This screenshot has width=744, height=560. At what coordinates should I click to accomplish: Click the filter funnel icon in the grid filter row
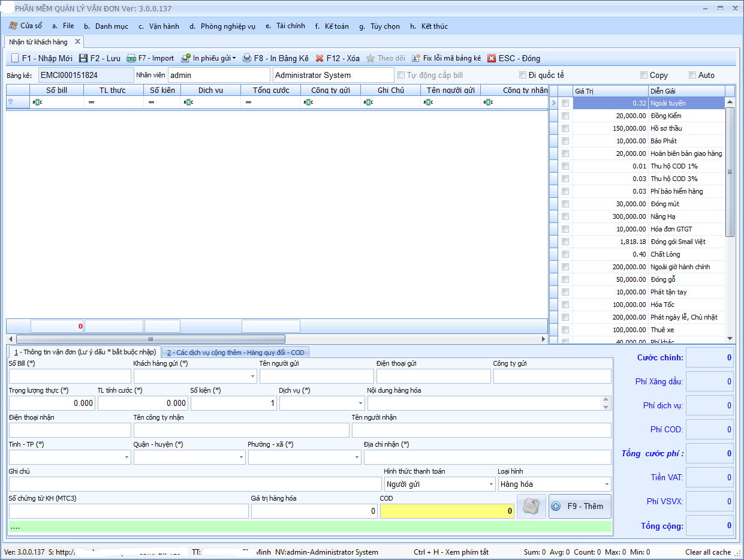point(10,102)
